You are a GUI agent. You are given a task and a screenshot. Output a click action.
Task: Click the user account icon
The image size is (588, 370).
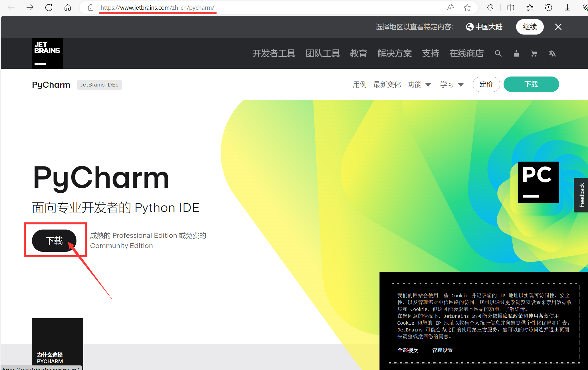point(516,53)
